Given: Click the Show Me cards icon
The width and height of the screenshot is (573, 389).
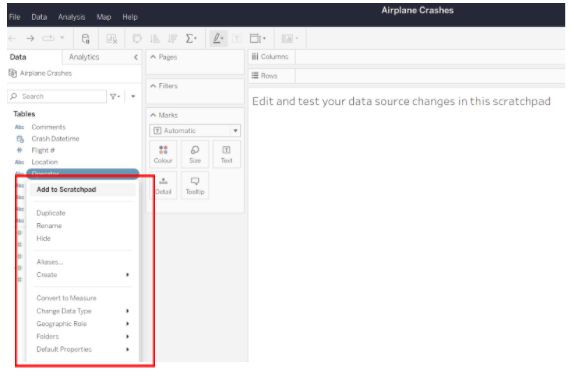Looking at the screenshot, I should click(x=289, y=39).
